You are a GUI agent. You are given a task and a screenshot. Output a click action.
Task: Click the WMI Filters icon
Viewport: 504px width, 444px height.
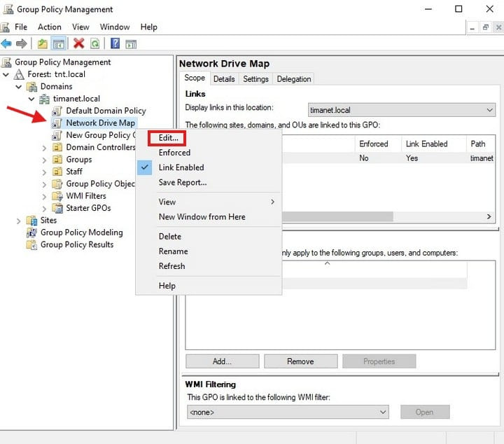(x=57, y=196)
